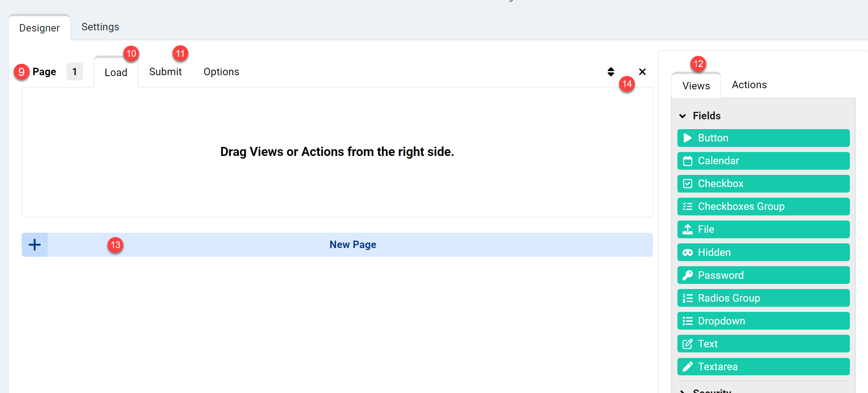Select the Button field play icon

688,138
